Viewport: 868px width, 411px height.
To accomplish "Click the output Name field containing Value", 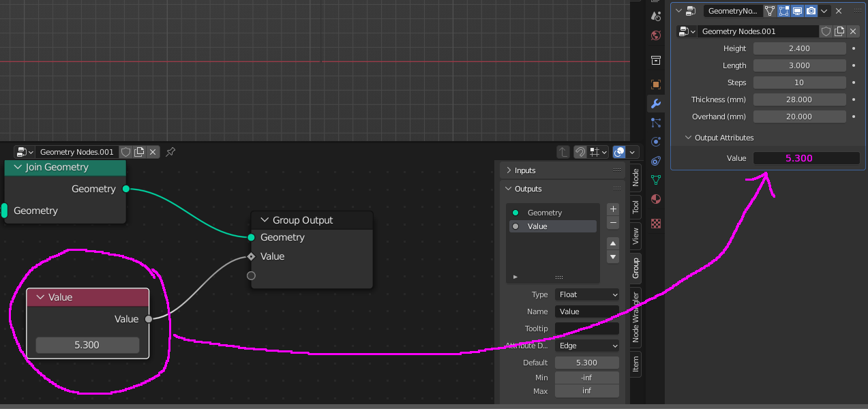I will pyautogui.click(x=587, y=311).
